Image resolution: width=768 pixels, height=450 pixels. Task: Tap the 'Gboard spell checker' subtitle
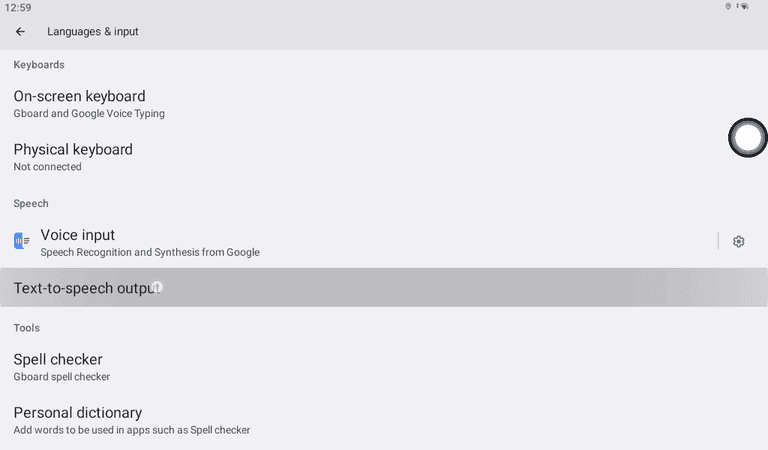click(x=62, y=377)
